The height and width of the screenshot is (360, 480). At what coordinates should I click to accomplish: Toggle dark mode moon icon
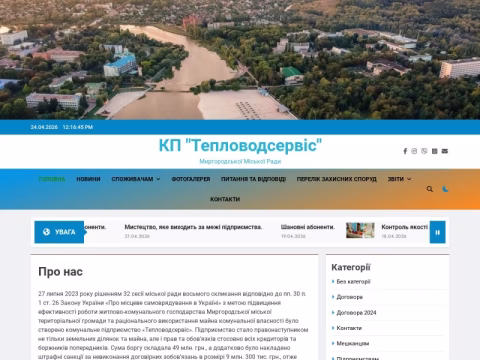coord(445,189)
